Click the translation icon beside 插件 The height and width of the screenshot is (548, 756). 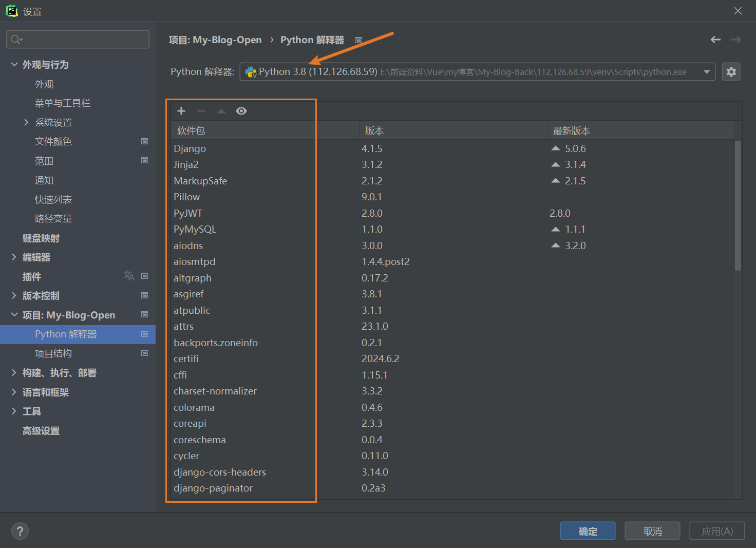point(129,276)
